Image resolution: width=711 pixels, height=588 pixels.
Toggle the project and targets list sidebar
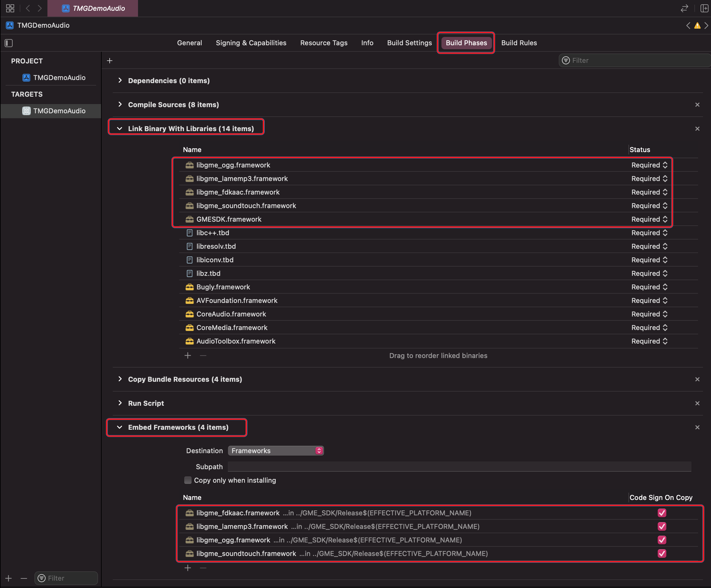point(9,43)
